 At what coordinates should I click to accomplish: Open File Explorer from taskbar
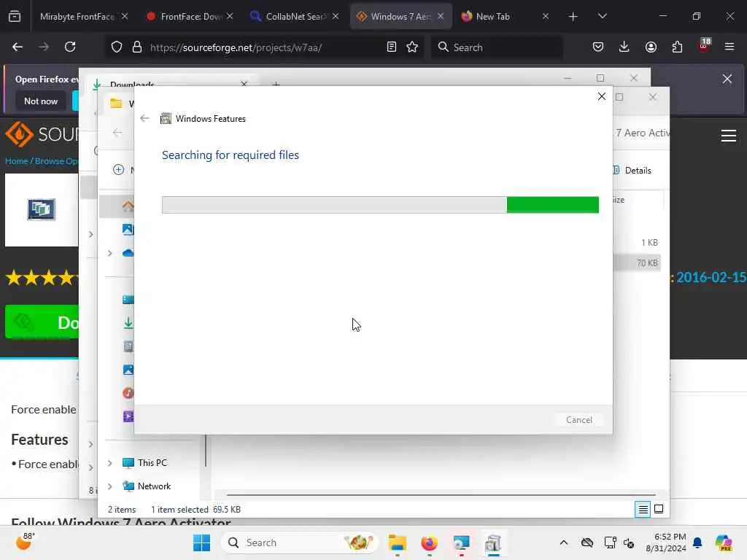397,542
